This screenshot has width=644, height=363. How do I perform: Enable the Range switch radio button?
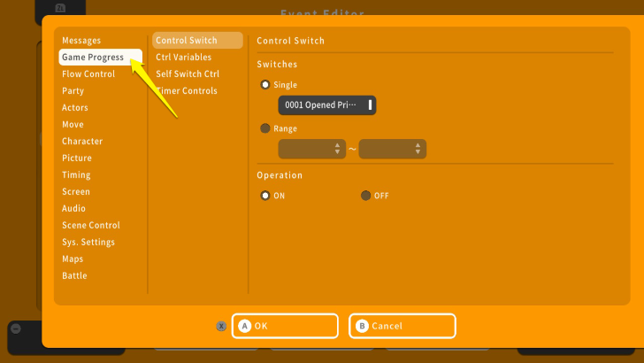pyautogui.click(x=264, y=128)
